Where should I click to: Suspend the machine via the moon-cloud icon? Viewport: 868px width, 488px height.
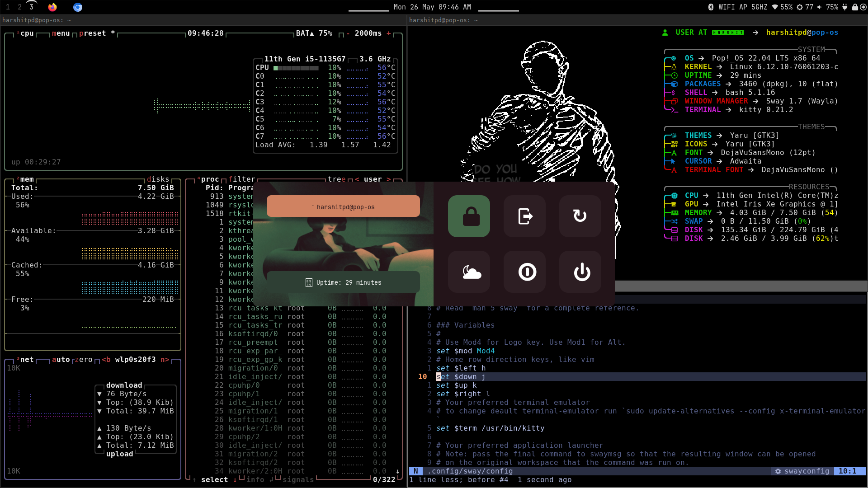pos(469,272)
